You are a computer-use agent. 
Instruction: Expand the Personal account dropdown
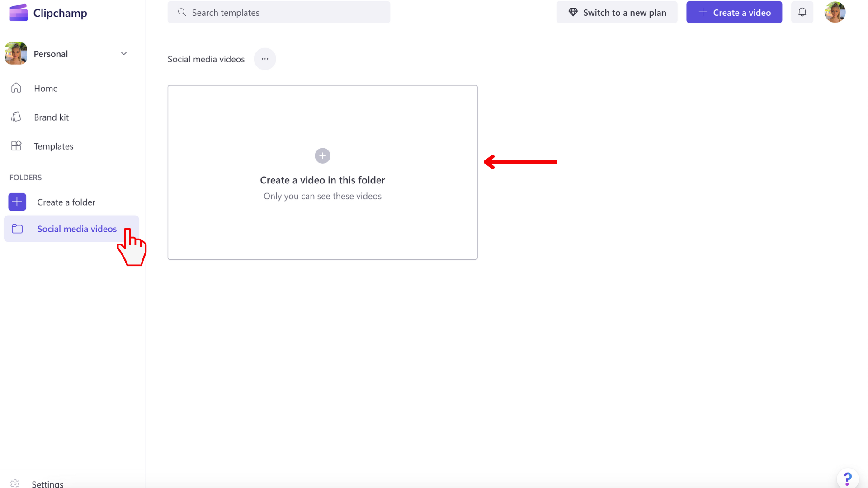pos(124,54)
